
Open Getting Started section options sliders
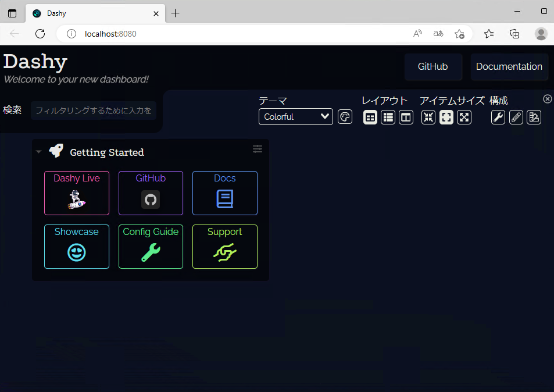pos(258,149)
